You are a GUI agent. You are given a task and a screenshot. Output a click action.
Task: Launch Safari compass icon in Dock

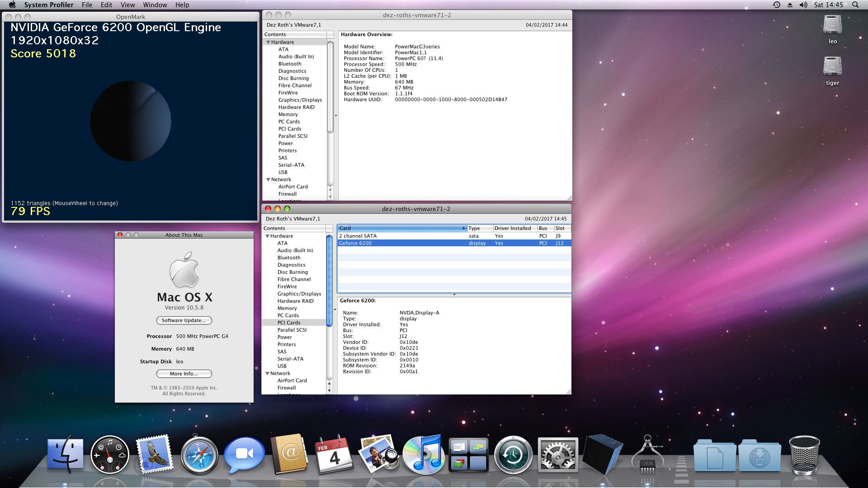pos(199,455)
